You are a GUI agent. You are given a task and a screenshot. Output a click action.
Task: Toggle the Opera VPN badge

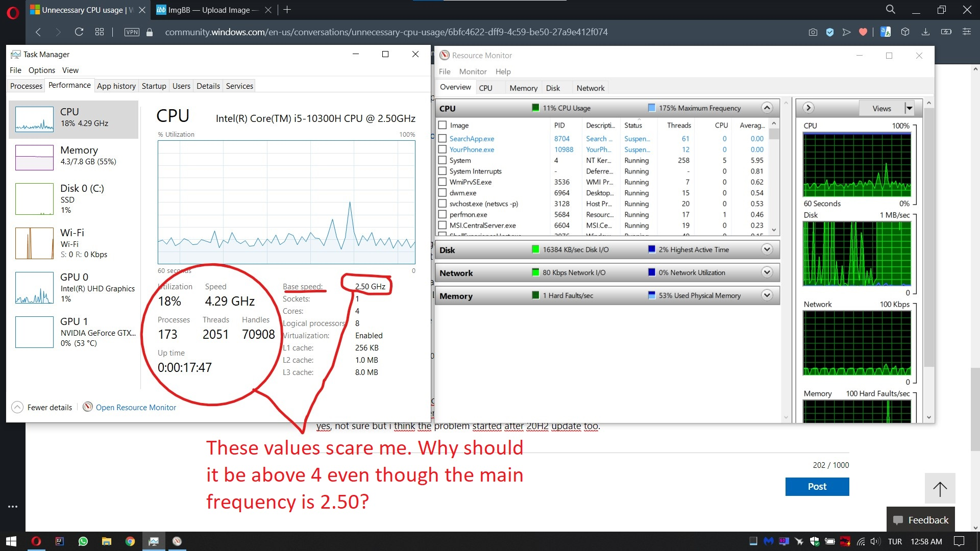pos(132,32)
